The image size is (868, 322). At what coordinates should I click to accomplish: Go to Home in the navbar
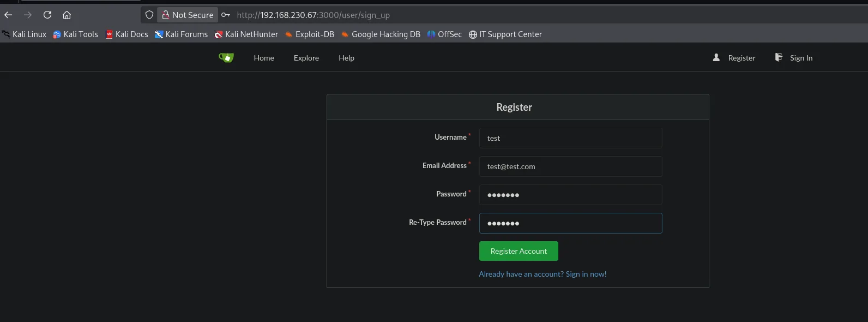tap(264, 58)
